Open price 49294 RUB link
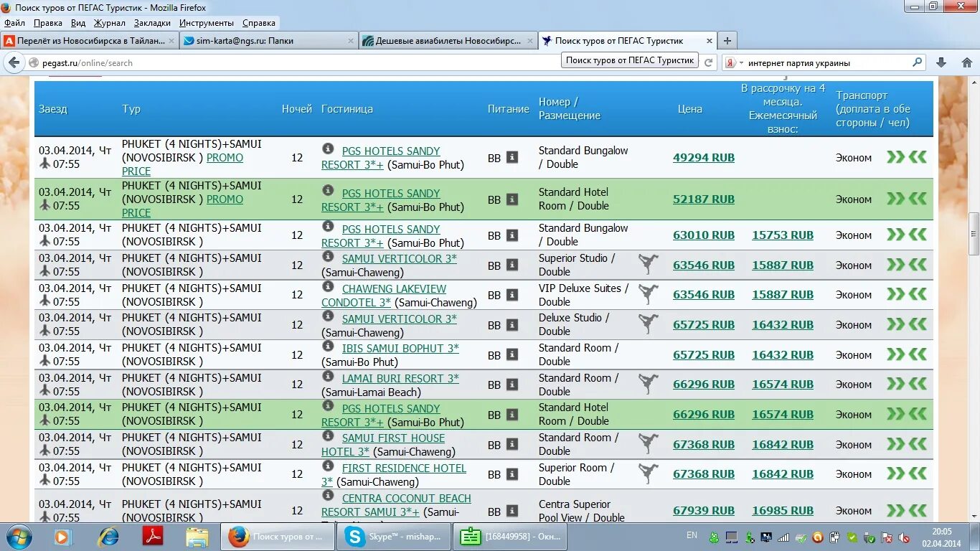Viewport: 980px width, 551px height. [704, 157]
